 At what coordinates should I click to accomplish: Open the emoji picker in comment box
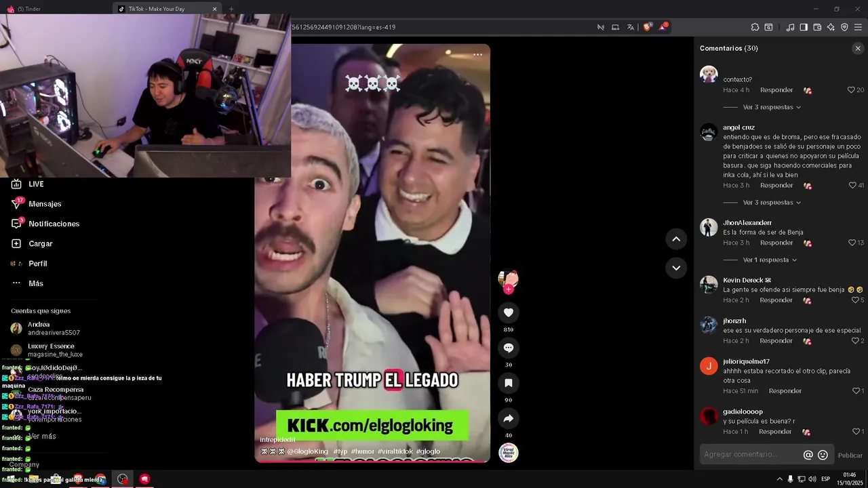tap(823, 455)
